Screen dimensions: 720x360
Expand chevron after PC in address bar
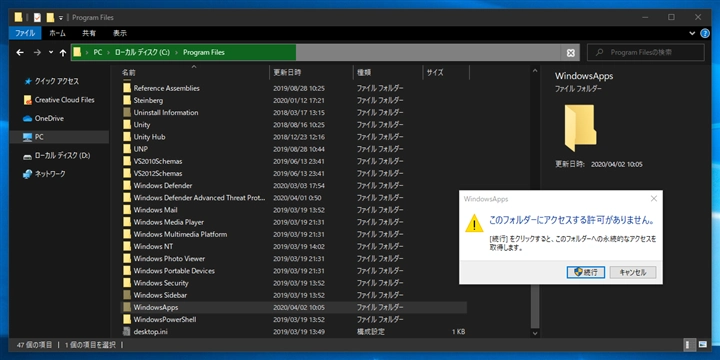click(x=108, y=53)
